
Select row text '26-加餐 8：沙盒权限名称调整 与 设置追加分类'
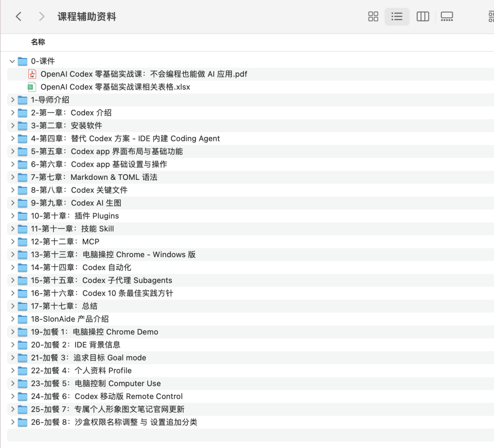pyautogui.click(x=114, y=422)
